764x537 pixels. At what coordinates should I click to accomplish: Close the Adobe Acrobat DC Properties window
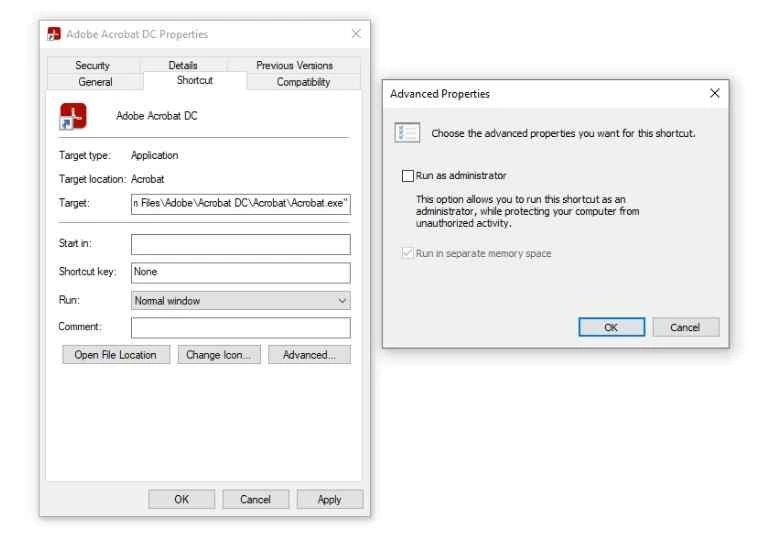[357, 35]
